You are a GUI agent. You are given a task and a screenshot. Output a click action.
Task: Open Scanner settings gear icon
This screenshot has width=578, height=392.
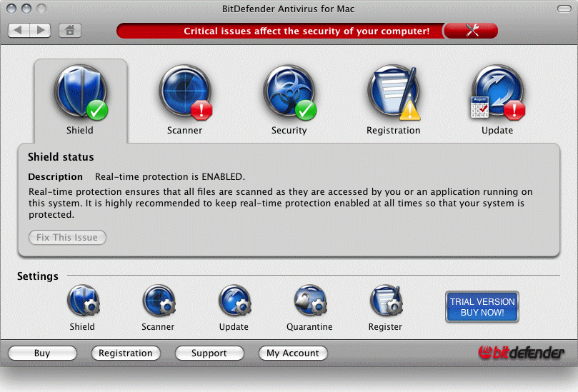pyautogui.click(x=159, y=301)
